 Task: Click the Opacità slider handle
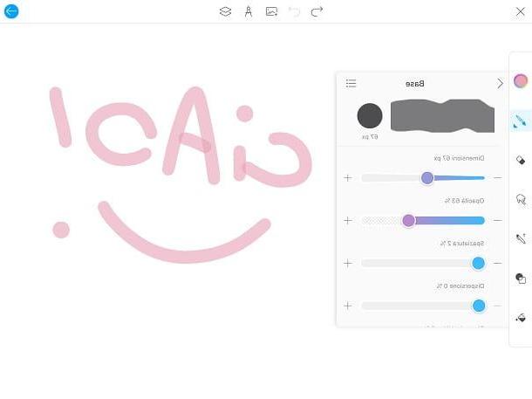click(x=408, y=221)
